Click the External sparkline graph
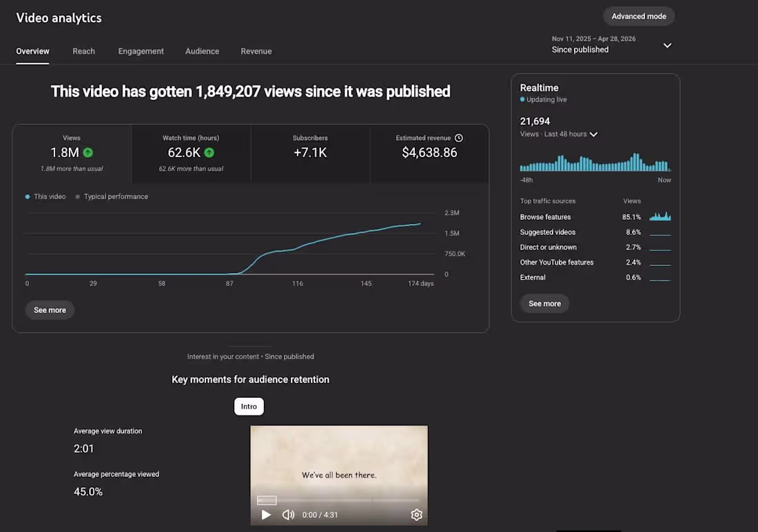The height and width of the screenshot is (532, 758). point(660,280)
